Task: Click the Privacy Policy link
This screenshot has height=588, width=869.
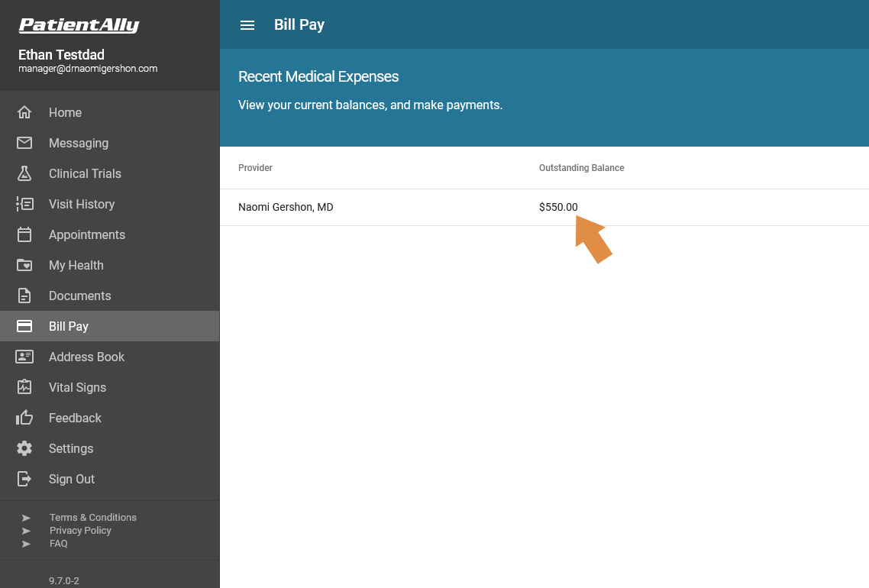Action: (80, 530)
